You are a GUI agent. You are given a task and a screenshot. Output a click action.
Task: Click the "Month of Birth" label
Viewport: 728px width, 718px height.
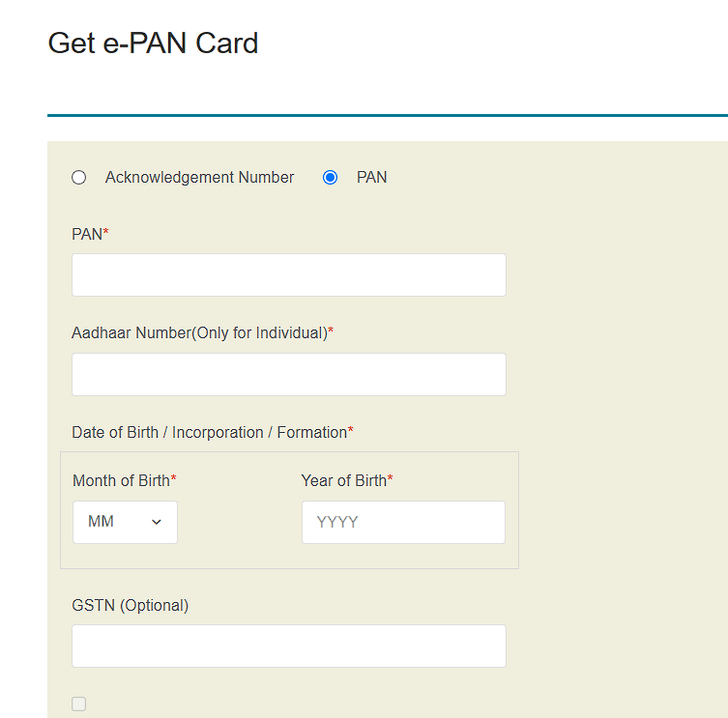(123, 480)
